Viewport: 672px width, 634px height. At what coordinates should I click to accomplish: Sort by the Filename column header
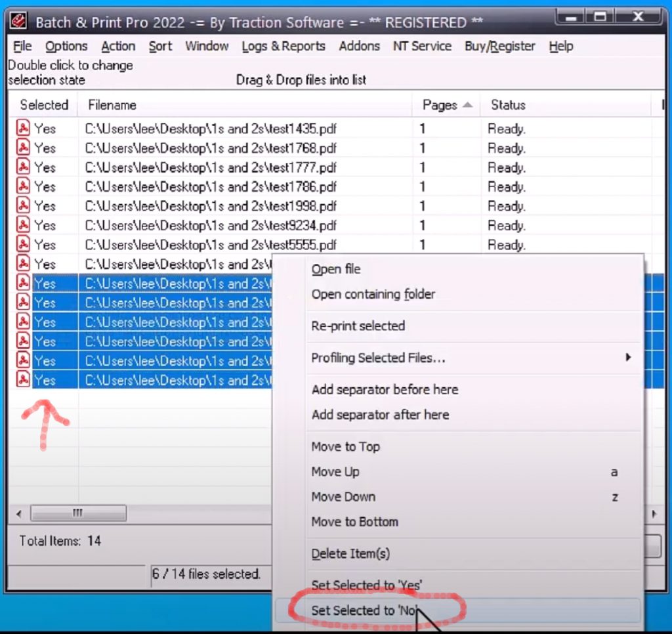pyautogui.click(x=245, y=105)
